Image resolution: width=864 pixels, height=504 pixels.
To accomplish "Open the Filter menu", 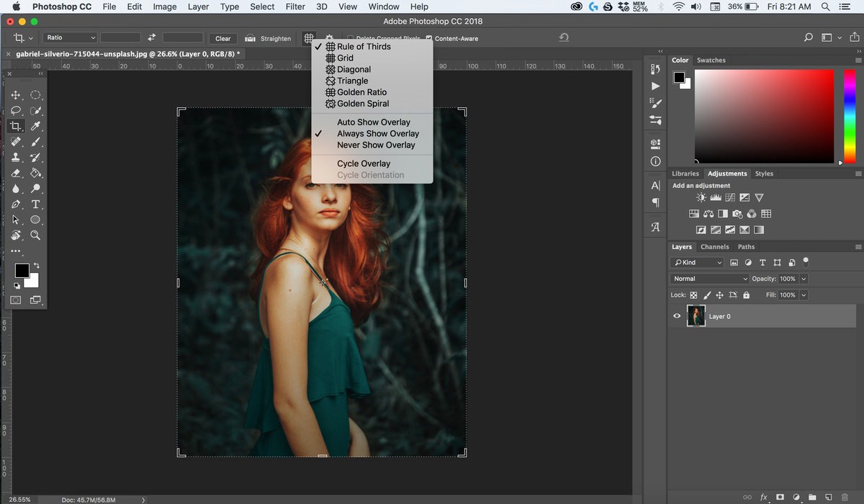I will pyautogui.click(x=295, y=6).
